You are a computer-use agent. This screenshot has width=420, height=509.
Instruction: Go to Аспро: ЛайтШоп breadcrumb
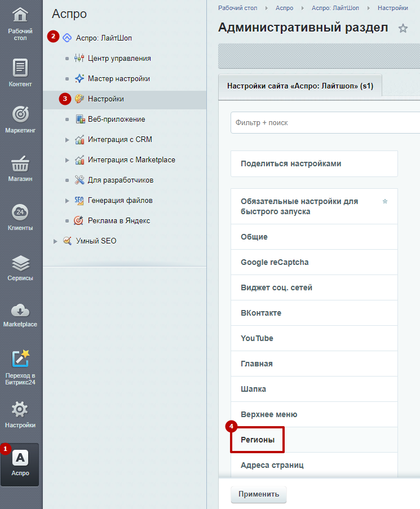click(x=335, y=8)
